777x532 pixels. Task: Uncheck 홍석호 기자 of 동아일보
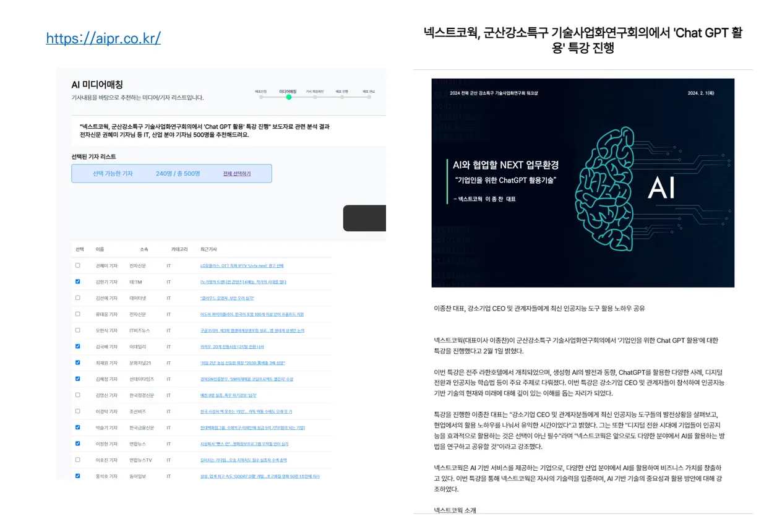tap(78, 476)
